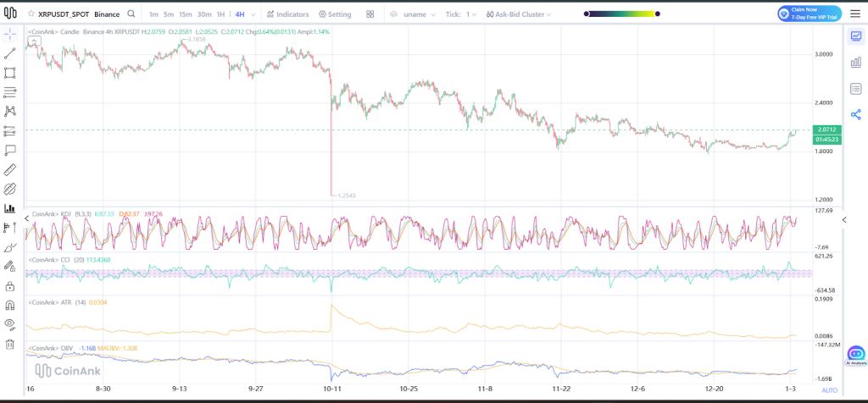Expand the right sidebar arrow

coord(844,219)
